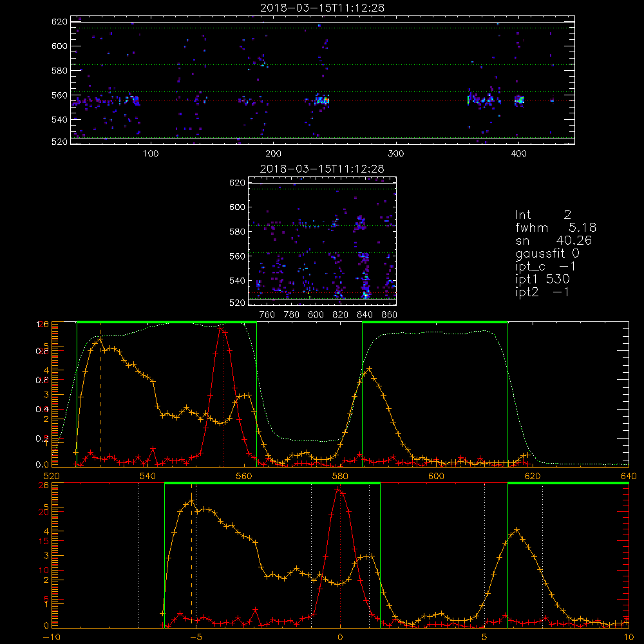644x644 pixels.
Task: Click red y-axis label 15 on the offset plot
Action: tap(44, 542)
